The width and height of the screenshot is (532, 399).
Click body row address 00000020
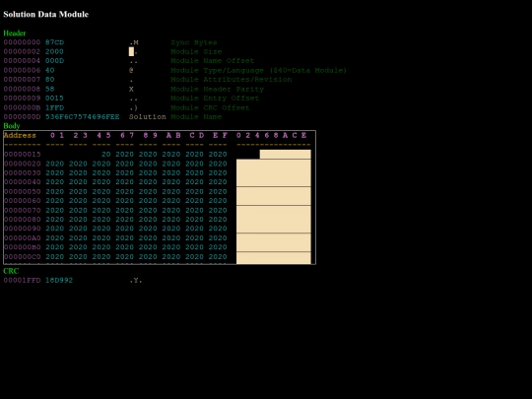[x=22, y=164]
